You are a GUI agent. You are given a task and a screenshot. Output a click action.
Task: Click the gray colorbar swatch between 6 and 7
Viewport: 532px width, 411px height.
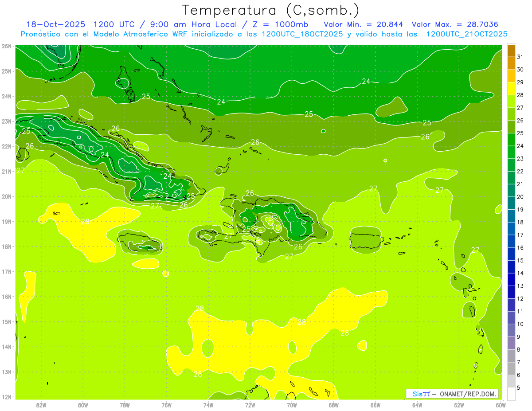(x=511, y=368)
